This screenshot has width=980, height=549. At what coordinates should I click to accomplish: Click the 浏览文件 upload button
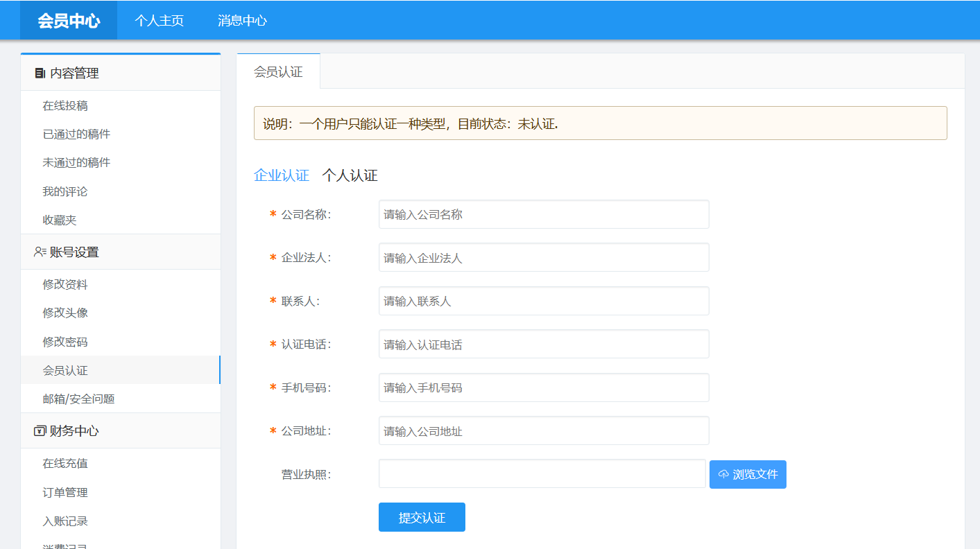[x=748, y=475]
